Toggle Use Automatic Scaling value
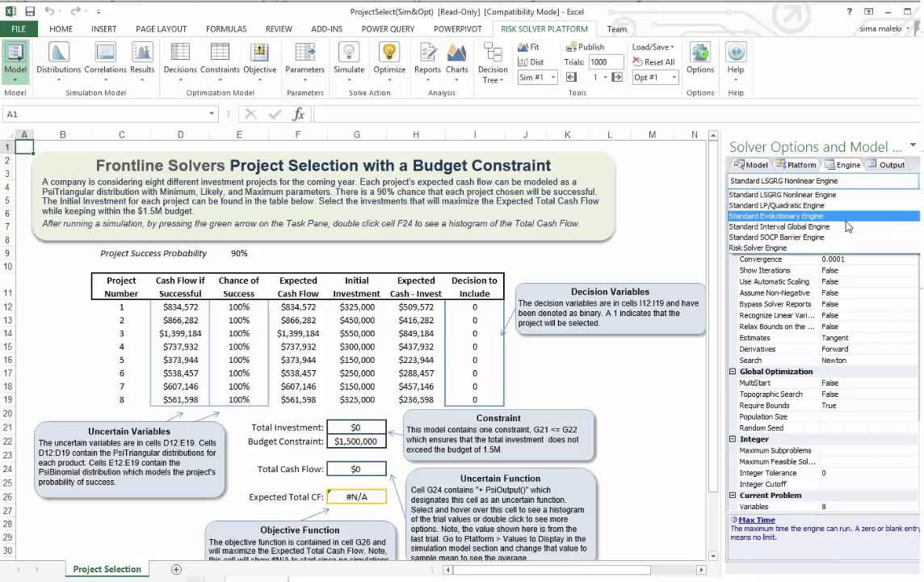 [829, 282]
